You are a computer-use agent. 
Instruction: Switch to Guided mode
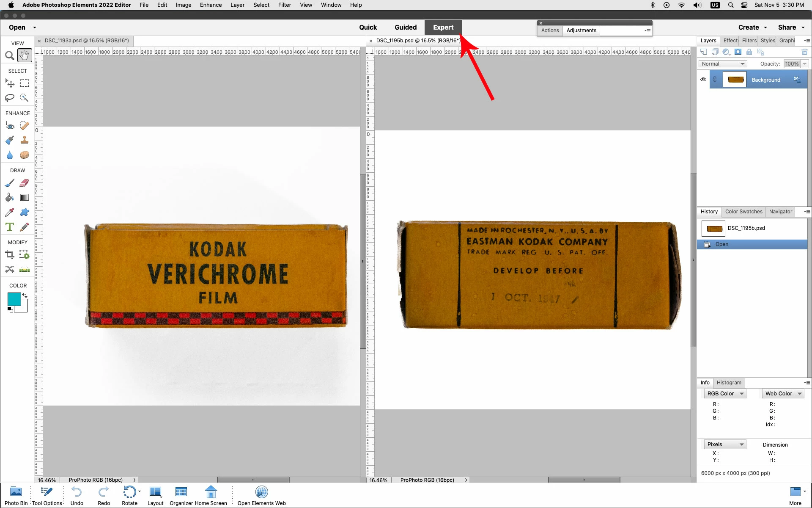point(405,28)
